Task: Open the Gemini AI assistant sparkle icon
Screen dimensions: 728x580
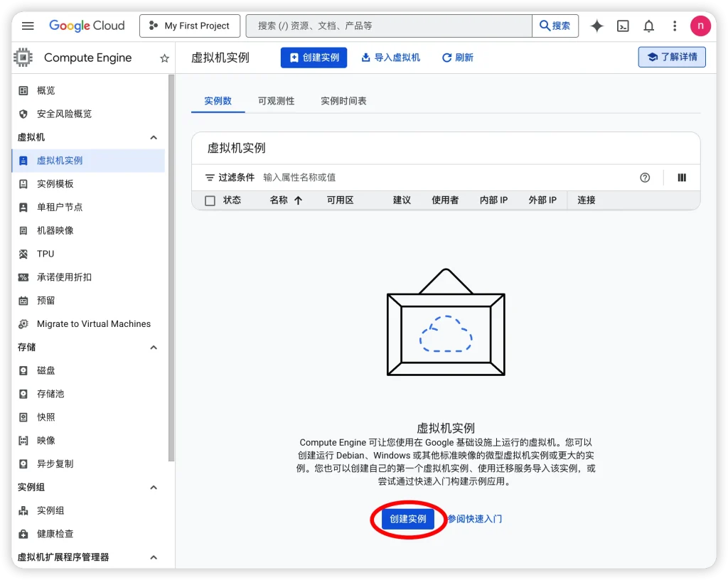Action: [596, 26]
